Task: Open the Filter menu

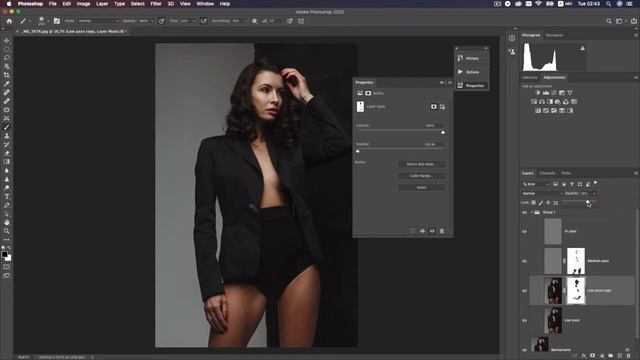Action: coord(156,4)
